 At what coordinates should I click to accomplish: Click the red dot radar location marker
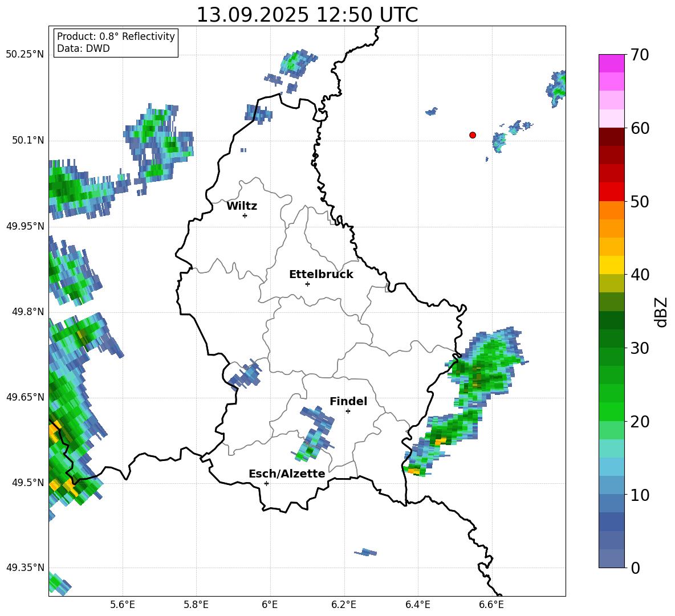pyautogui.click(x=473, y=135)
